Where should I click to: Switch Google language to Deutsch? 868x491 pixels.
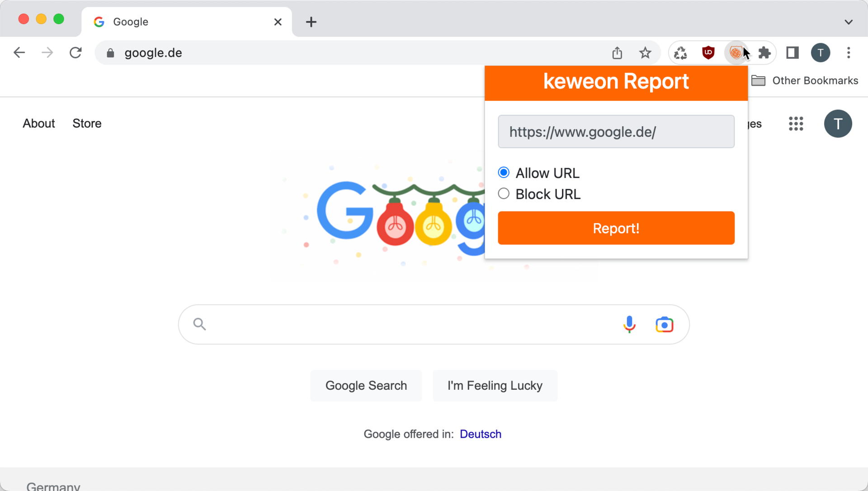[480, 434]
